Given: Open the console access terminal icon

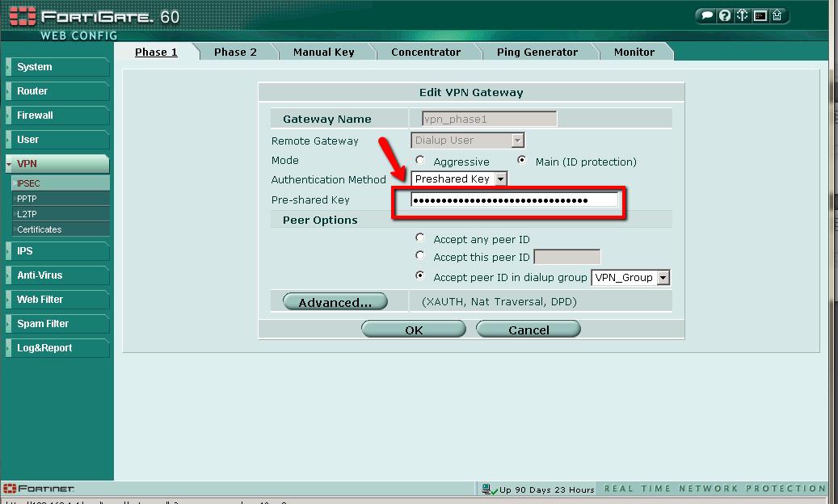Looking at the screenshot, I should (x=760, y=16).
